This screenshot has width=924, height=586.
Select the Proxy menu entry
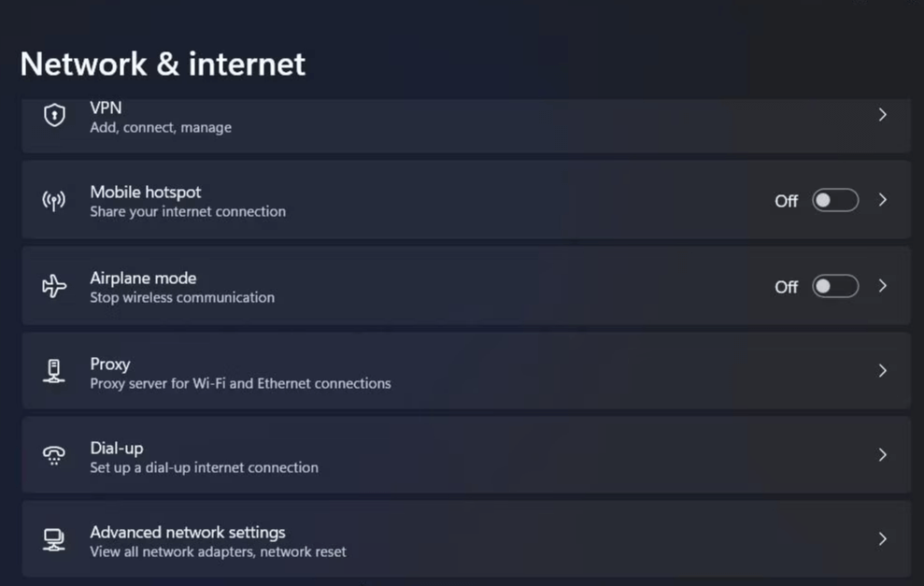[110, 364]
